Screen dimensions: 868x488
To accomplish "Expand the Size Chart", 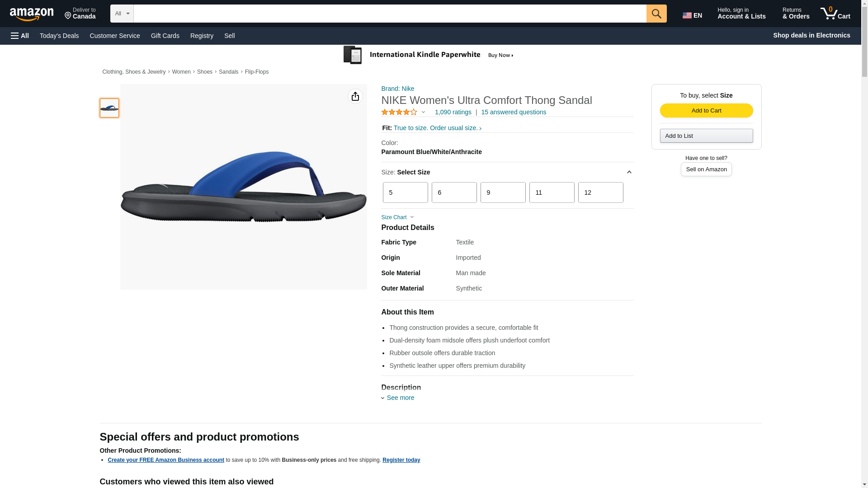I will [397, 217].
